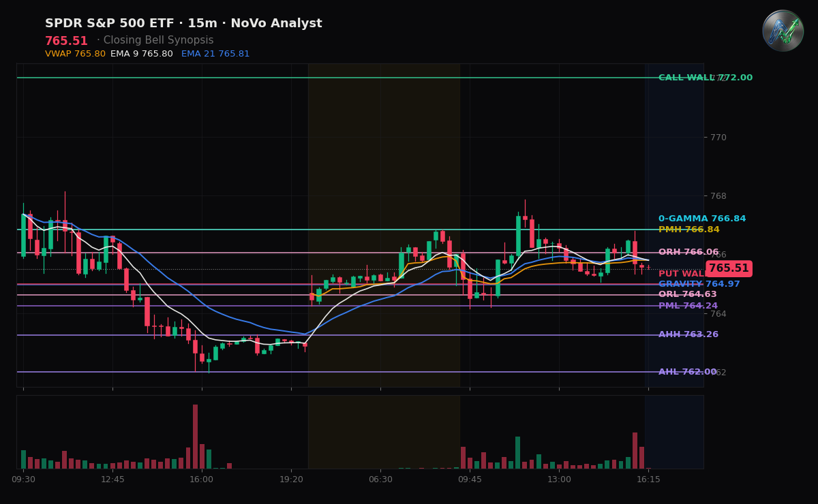The height and width of the screenshot is (504, 818).
Task: Click the 09:30 time axis label
Action: 23,479
